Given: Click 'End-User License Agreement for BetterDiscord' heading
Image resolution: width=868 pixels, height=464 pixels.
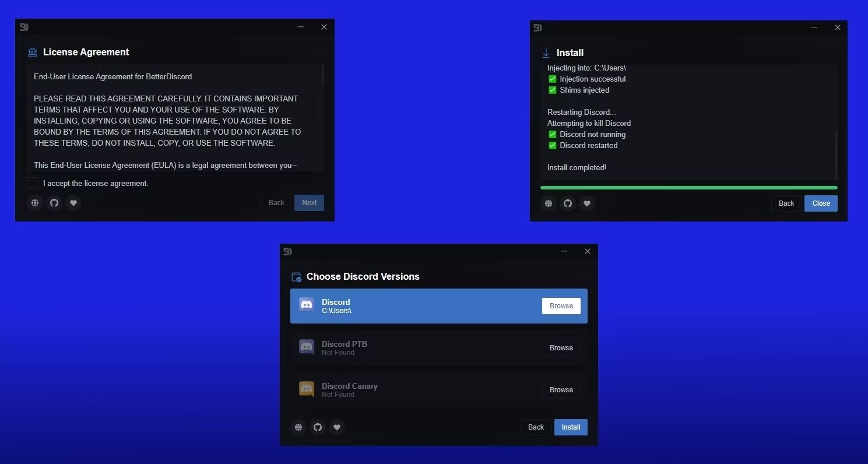Looking at the screenshot, I should 113,76.
